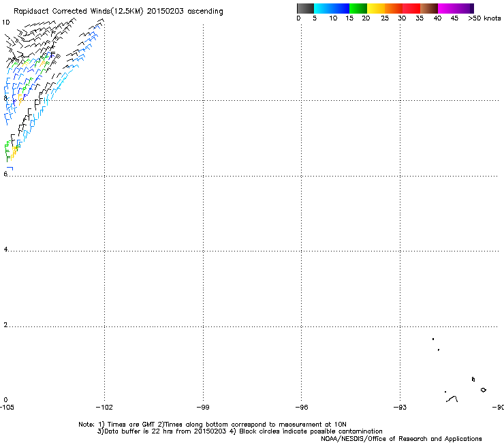Click the lone blue wind barb near 6N
Image resolution: width=504 pixels, height=443 pixels.
pyautogui.click(x=10, y=168)
